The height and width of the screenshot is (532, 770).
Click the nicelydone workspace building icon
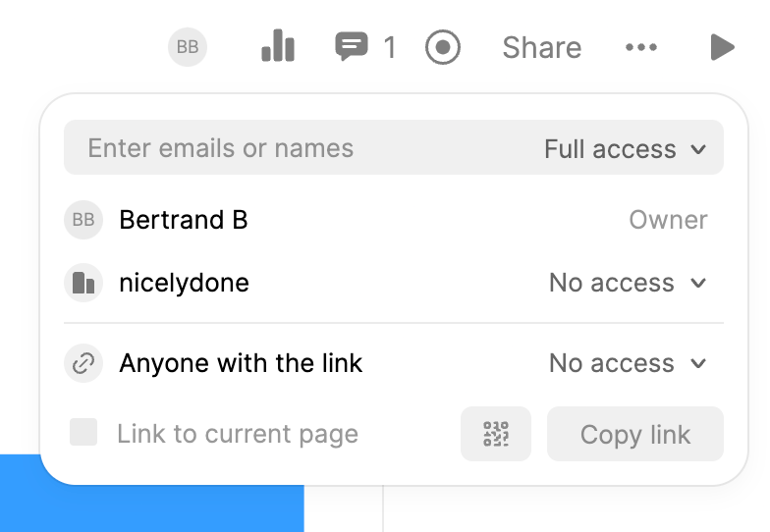click(83, 283)
